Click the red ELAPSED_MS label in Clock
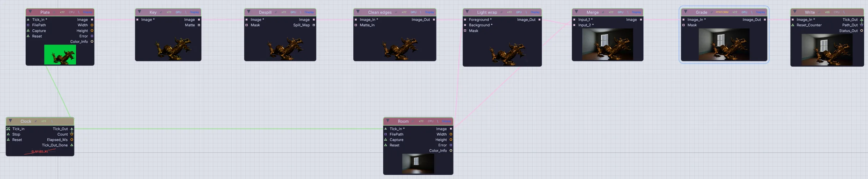Screen dimensions: 868x179 [40, 152]
